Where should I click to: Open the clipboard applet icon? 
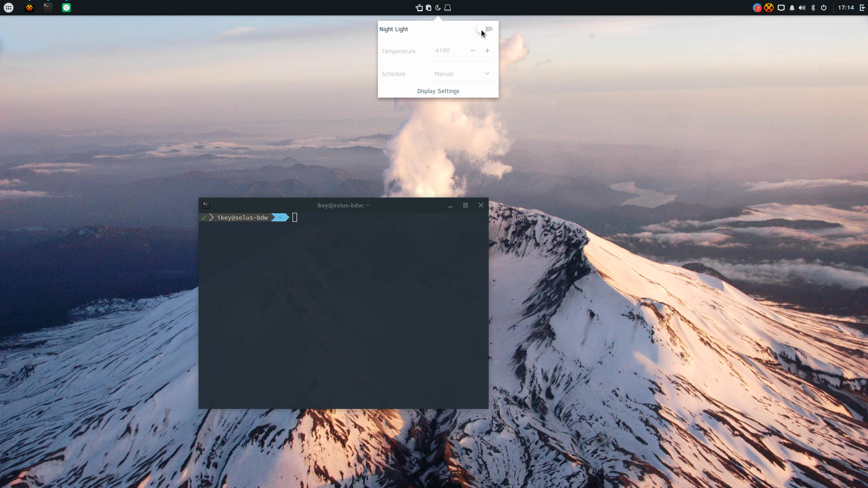(429, 8)
